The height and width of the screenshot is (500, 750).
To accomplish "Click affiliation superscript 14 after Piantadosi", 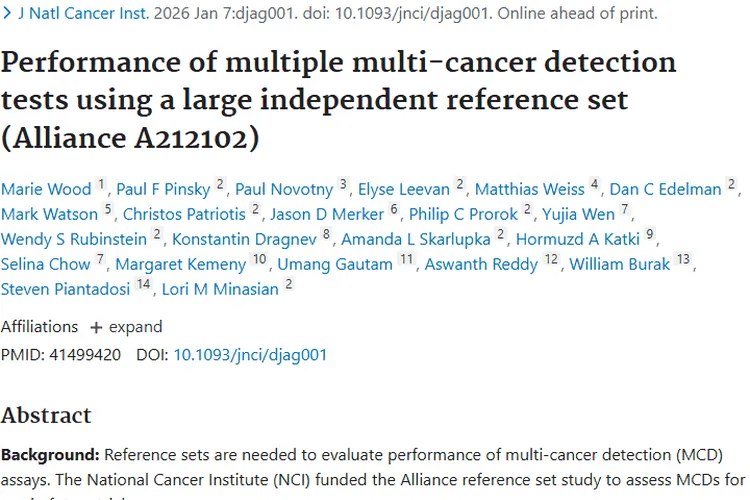I will (x=143, y=285).
